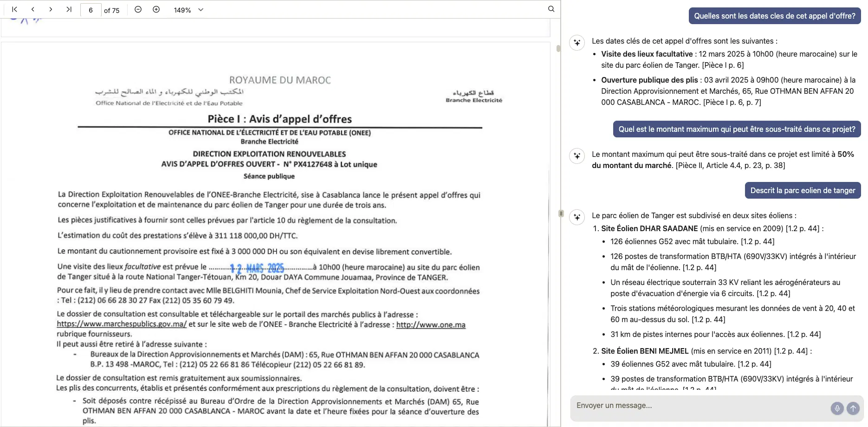
Task: Open the citation [Pièce I p. 6, p. 7]
Action: click(732, 102)
